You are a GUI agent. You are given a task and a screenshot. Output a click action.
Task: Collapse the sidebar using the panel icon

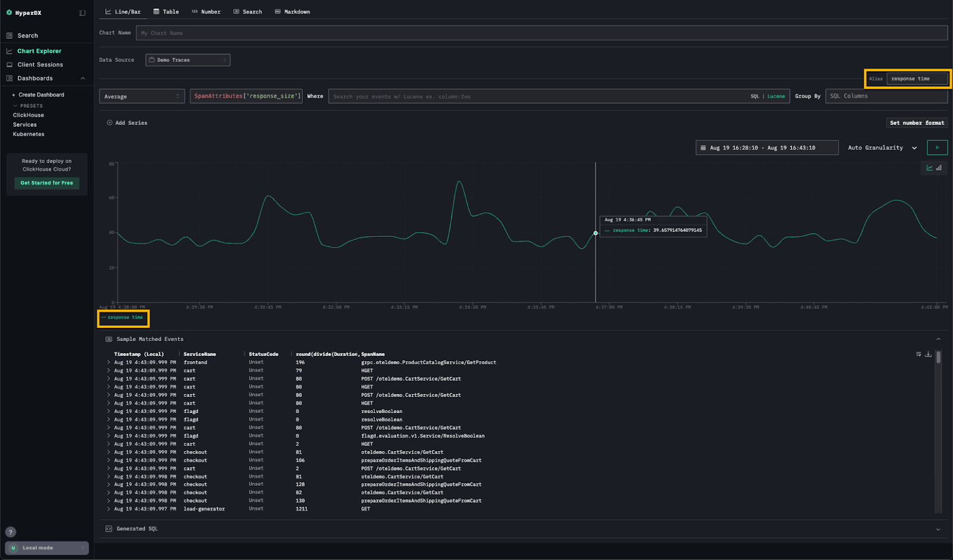[x=82, y=12]
